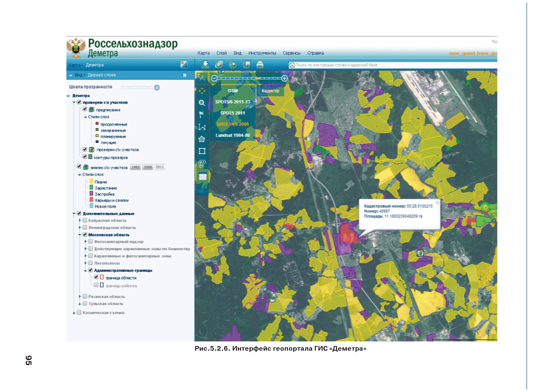Select the pan arrows tool
This screenshot has width=560, height=392.
click(202, 91)
